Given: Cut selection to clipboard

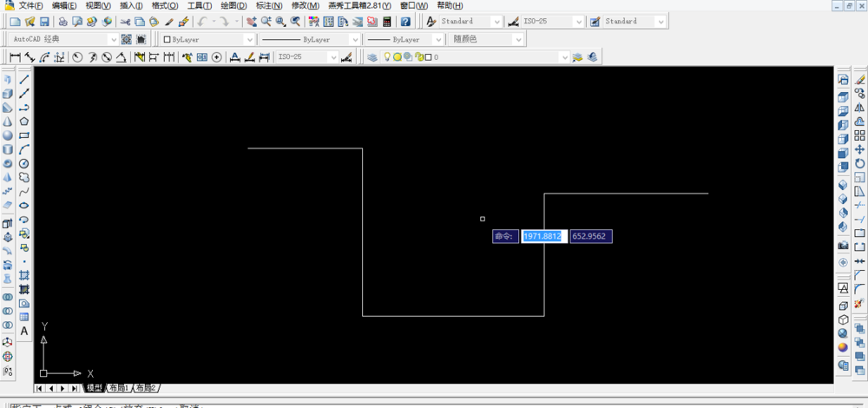Looking at the screenshot, I should click(x=125, y=22).
